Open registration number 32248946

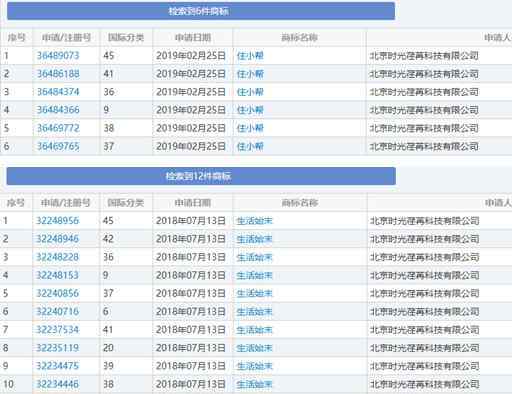(57, 239)
